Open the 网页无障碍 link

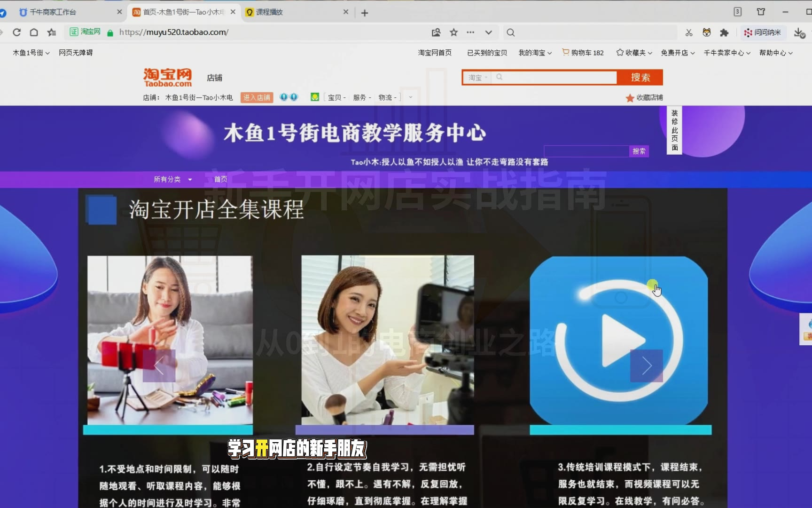pos(76,53)
